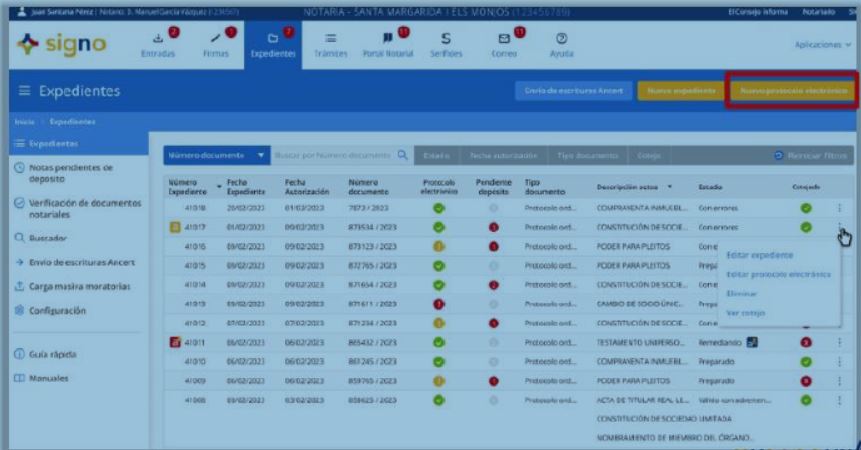Open the Ayuda help icon

(x=561, y=39)
